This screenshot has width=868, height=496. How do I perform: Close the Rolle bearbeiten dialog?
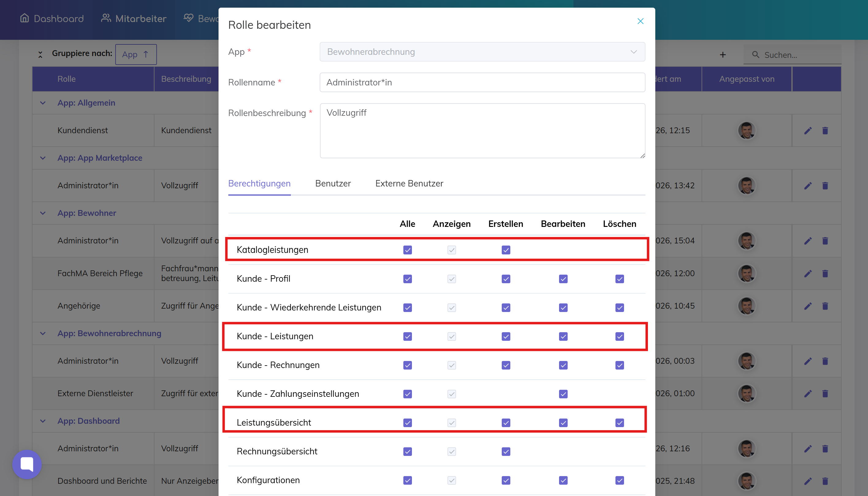(x=640, y=21)
